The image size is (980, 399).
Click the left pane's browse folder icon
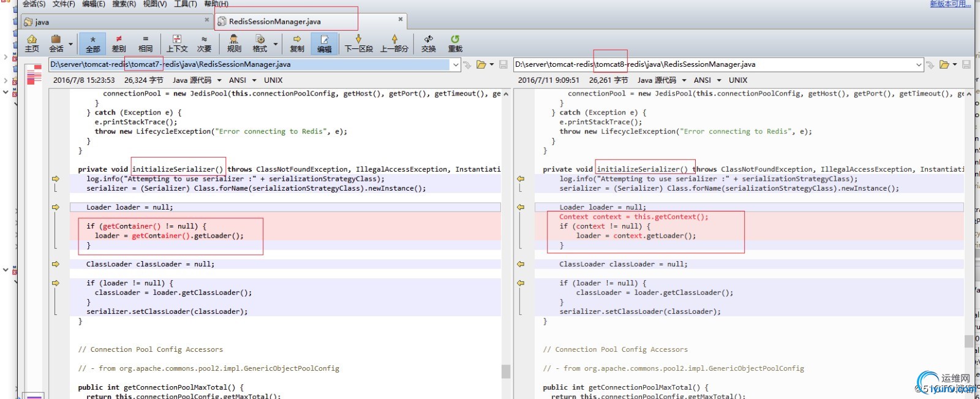pyautogui.click(x=481, y=64)
